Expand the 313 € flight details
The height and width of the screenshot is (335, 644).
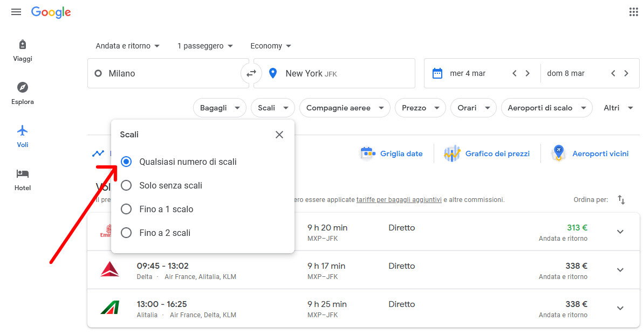click(x=620, y=232)
